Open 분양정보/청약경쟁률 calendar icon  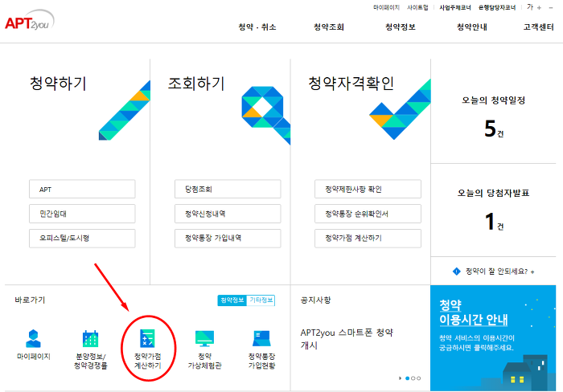(x=90, y=338)
